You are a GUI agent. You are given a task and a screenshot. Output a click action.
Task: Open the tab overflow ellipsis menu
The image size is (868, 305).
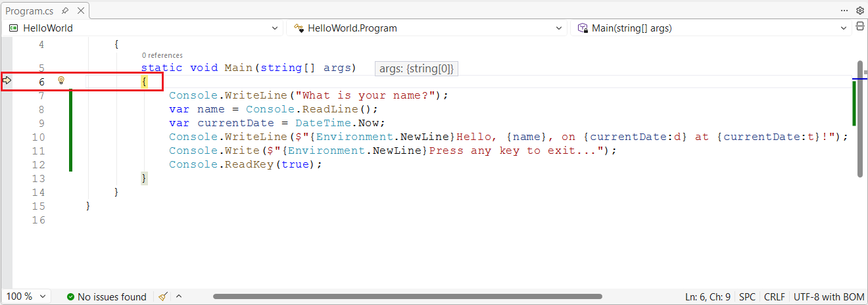(x=844, y=11)
